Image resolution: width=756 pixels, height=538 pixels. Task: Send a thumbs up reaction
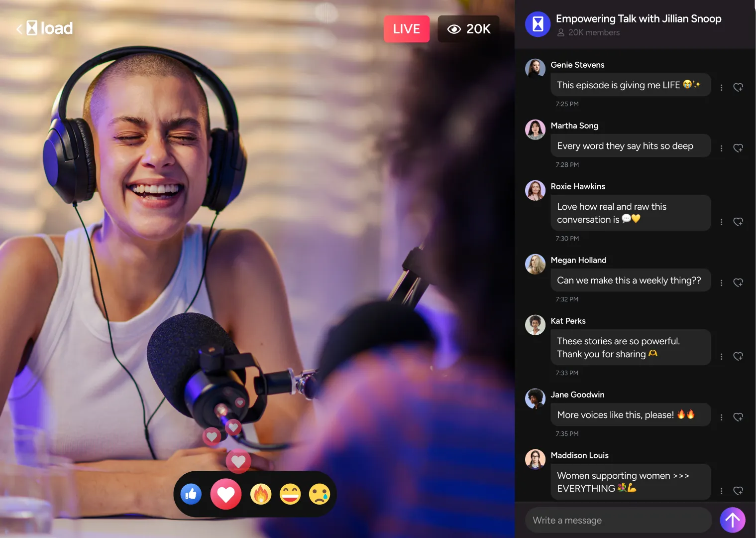[191, 494]
